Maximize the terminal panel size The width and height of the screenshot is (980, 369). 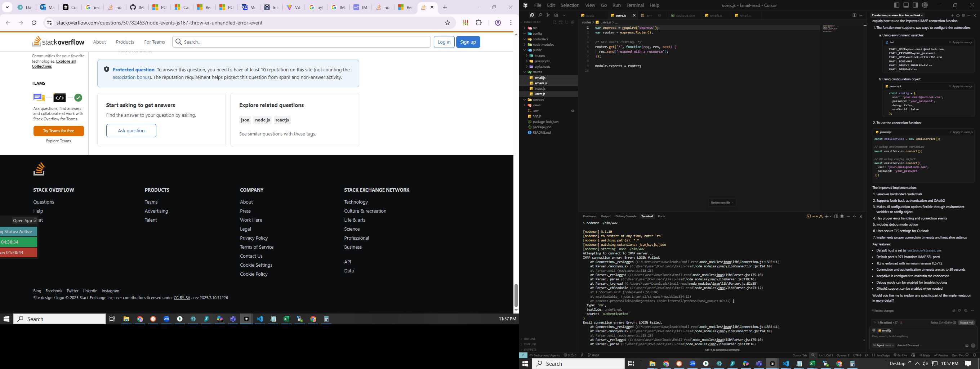[x=855, y=217]
